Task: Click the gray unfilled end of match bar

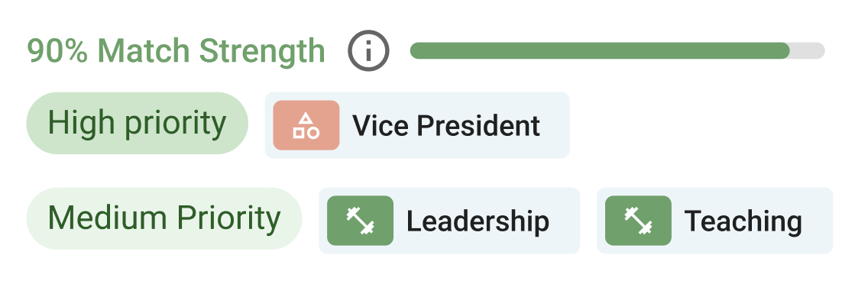Action: click(x=808, y=50)
